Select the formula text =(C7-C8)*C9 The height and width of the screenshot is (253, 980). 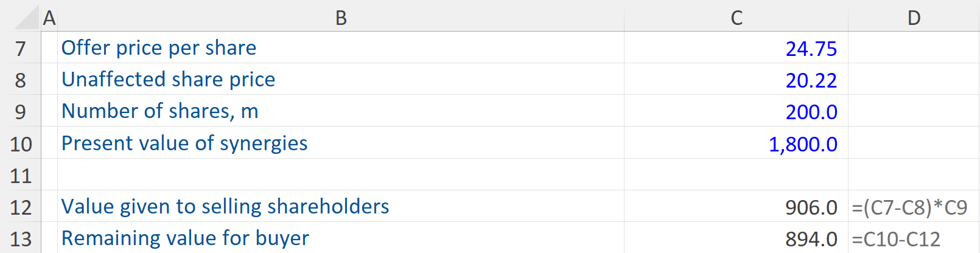(909, 207)
